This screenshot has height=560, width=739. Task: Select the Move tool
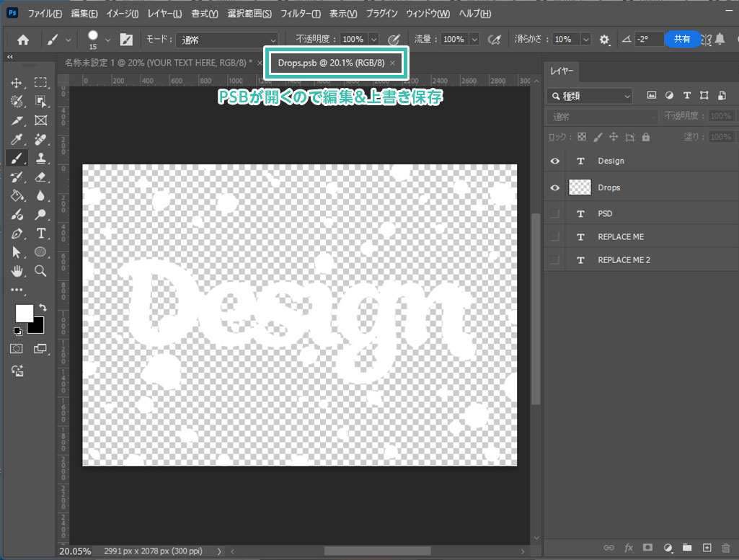[x=17, y=83]
